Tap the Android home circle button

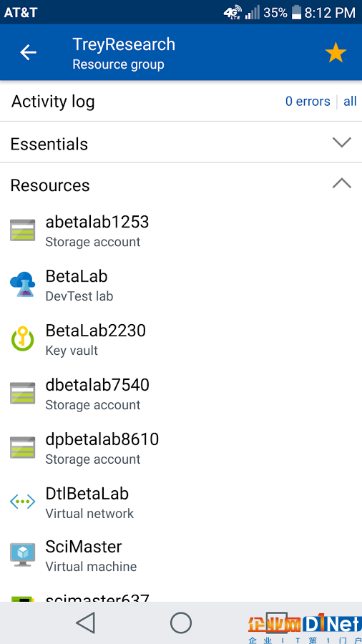click(181, 623)
